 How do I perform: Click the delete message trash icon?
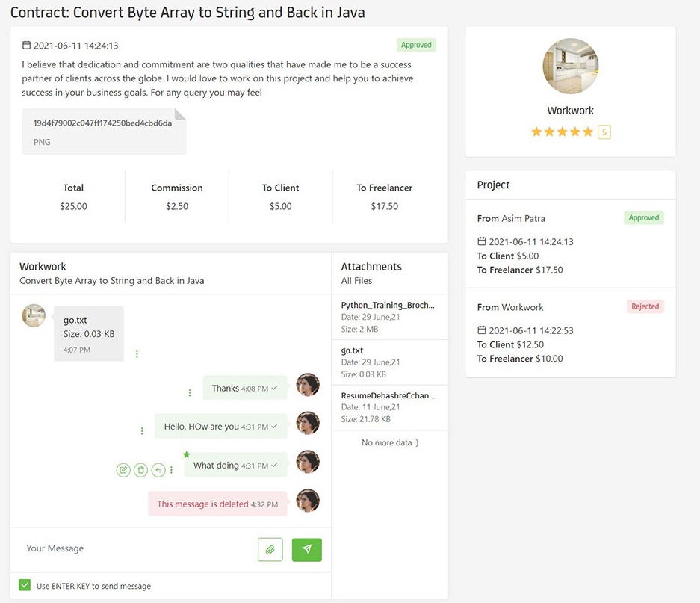pos(140,470)
